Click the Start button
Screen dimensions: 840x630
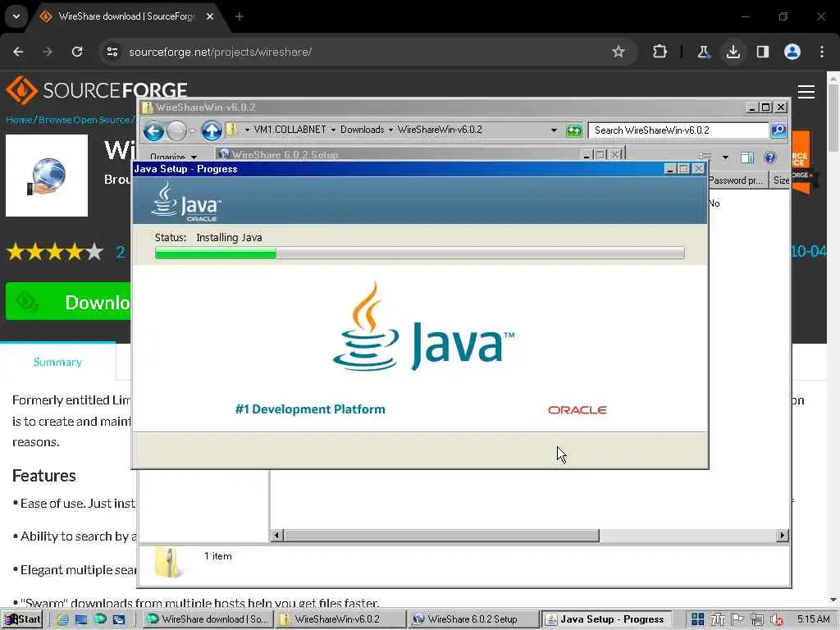tap(22, 619)
